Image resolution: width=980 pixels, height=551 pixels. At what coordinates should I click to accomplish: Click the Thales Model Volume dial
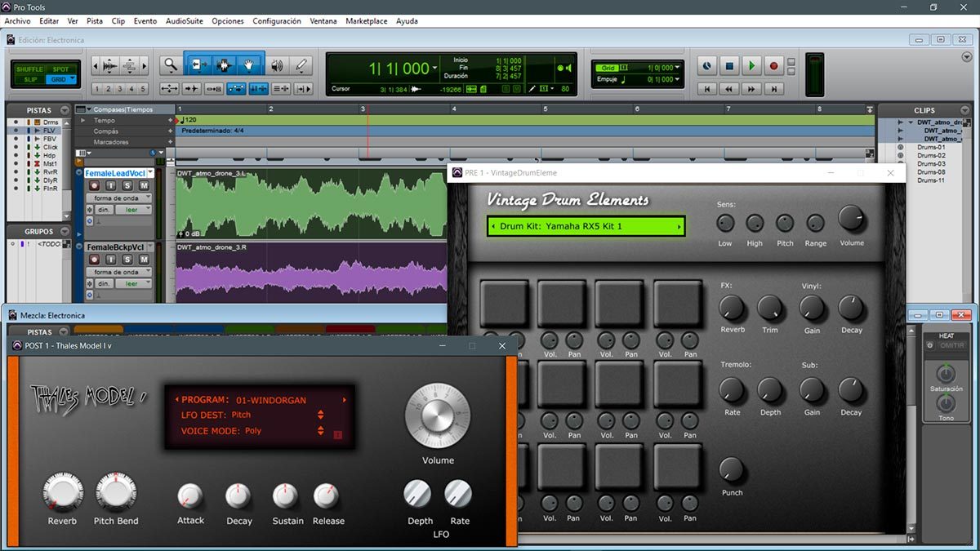pyautogui.click(x=438, y=415)
